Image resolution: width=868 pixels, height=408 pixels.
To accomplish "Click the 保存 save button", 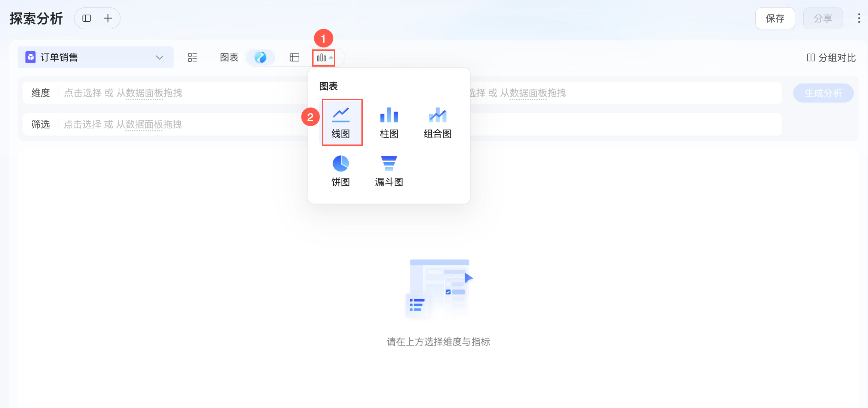I will pyautogui.click(x=775, y=18).
